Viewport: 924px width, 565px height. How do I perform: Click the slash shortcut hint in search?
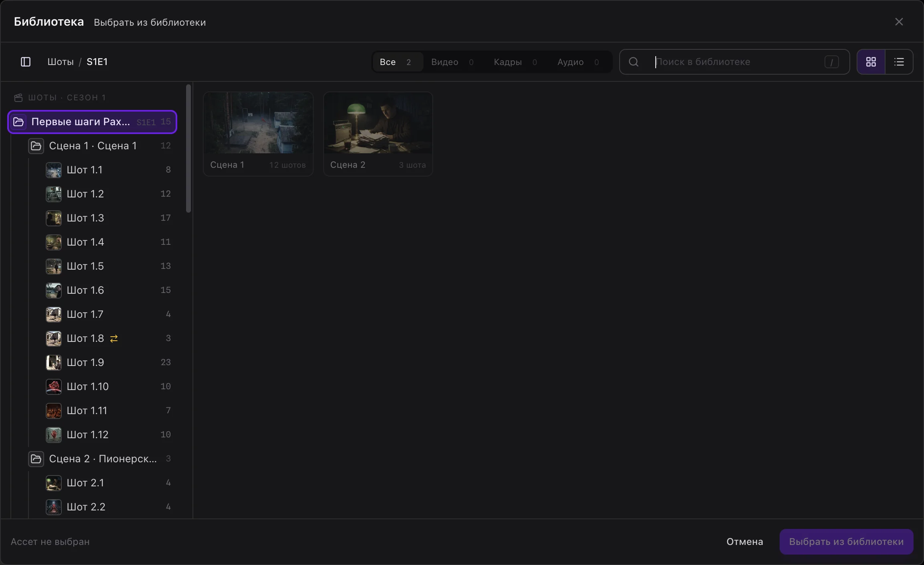(832, 62)
